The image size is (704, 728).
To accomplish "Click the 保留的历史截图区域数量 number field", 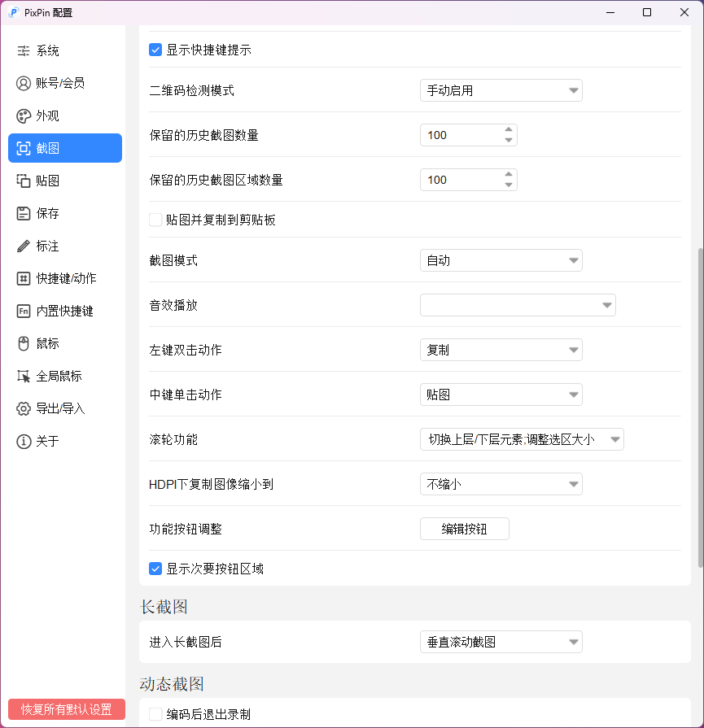I will [x=460, y=180].
